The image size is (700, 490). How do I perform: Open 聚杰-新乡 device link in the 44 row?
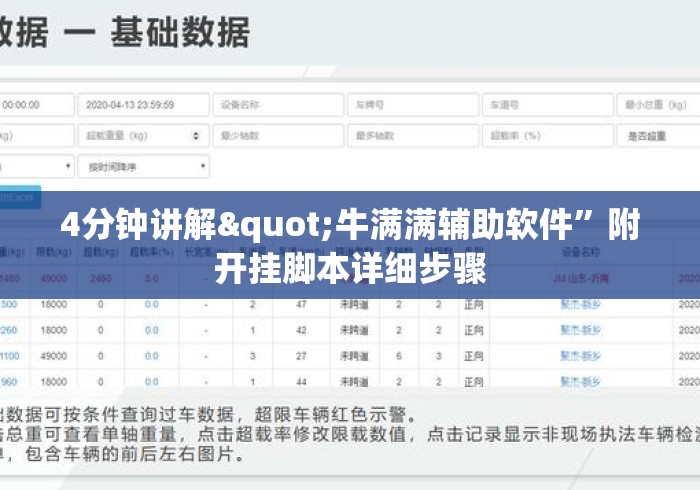pyautogui.click(x=581, y=382)
